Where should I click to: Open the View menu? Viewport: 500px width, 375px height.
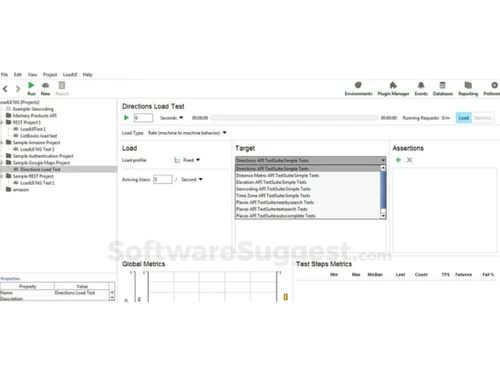pos(32,74)
